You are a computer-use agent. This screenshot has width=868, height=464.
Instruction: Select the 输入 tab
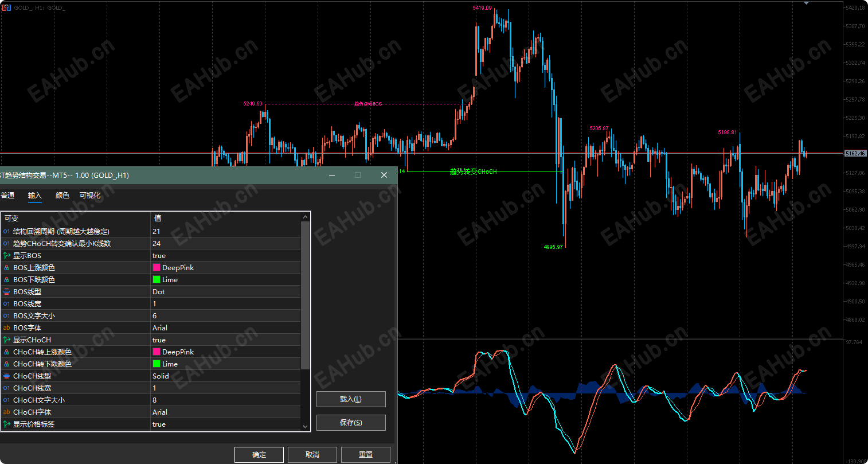[x=35, y=196]
